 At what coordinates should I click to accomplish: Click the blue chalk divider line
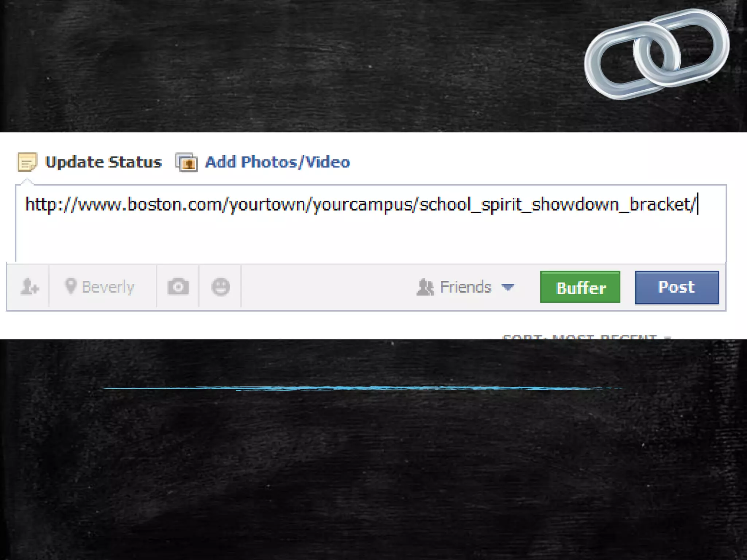click(361, 388)
